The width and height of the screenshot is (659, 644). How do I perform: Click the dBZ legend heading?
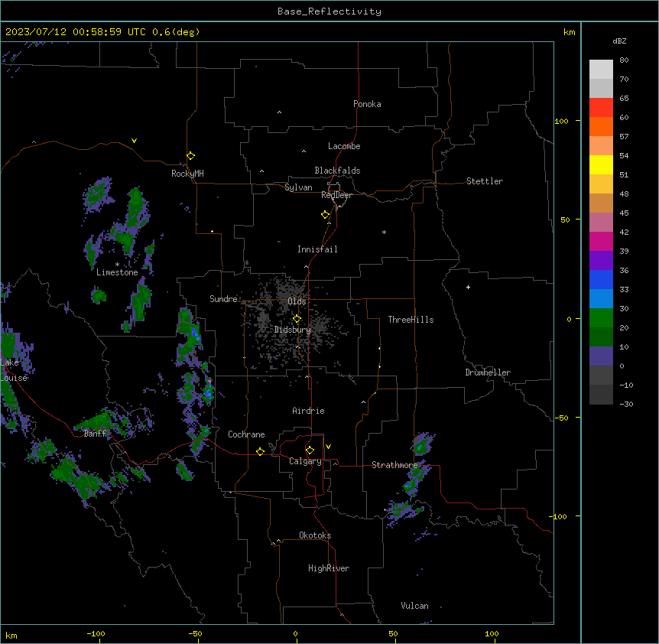click(619, 41)
